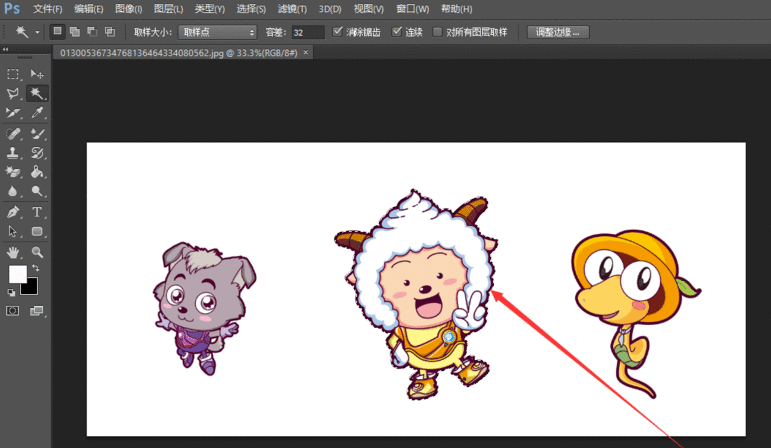Pick the Magic Wand tool
771x448 pixels.
(37, 93)
